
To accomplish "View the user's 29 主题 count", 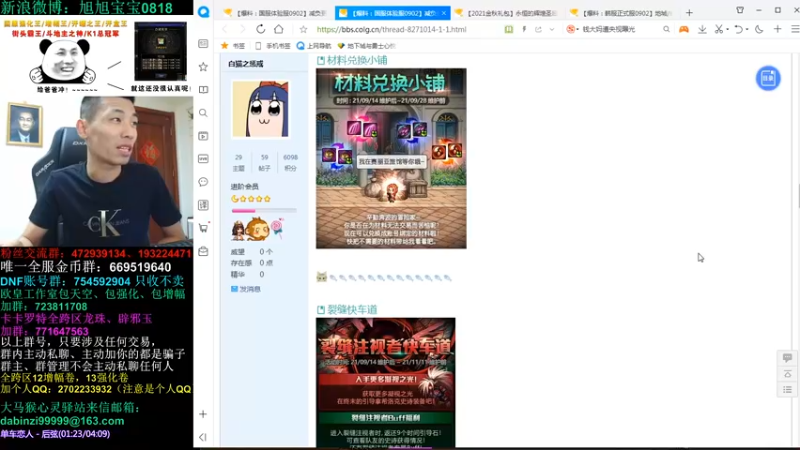I will click(238, 162).
